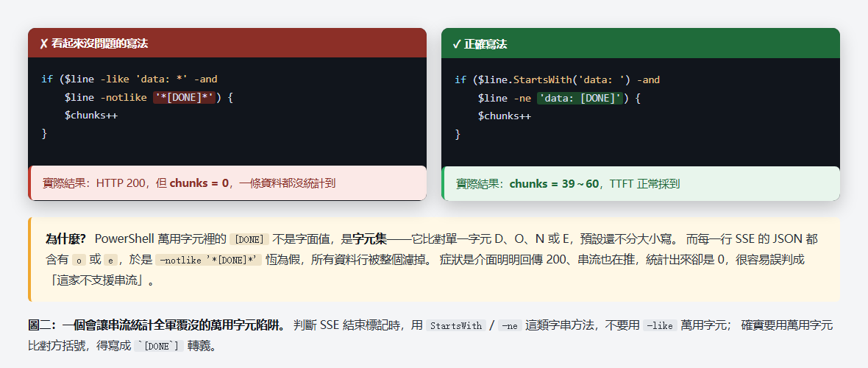Viewport: 868px width, 368px height.
Task: Click the bold word '字元集'
Action: [x=369, y=239]
